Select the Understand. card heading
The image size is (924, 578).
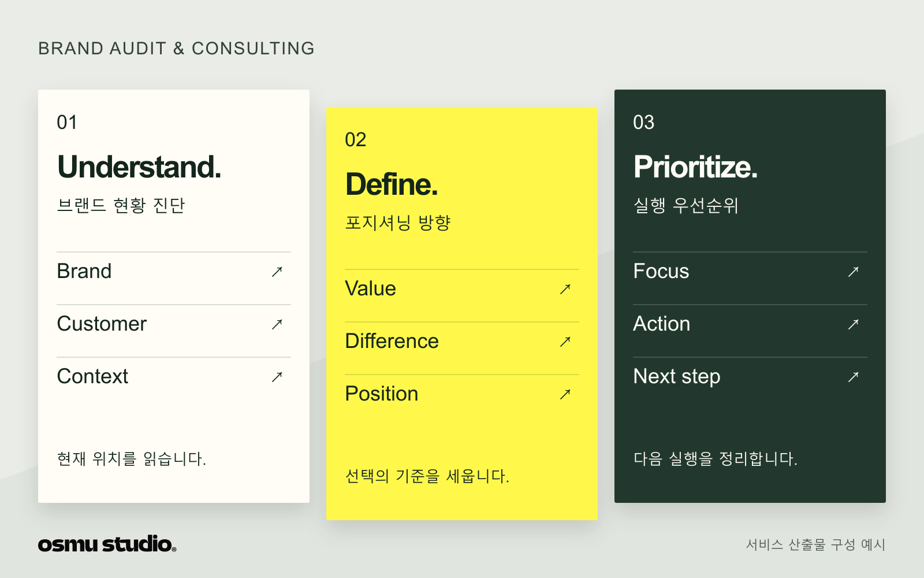[139, 167]
